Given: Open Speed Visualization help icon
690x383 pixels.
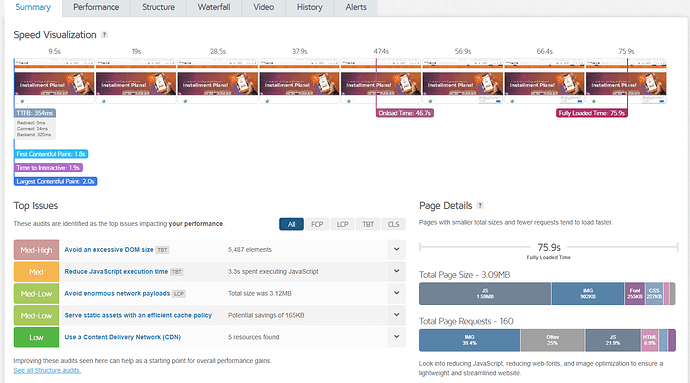Looking at the screenshot, I should point(104,35).
